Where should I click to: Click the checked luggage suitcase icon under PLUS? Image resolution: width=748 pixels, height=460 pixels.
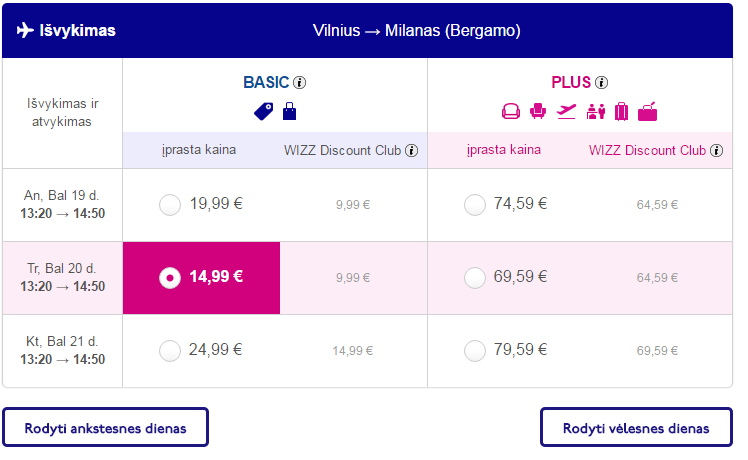(621, 111)
